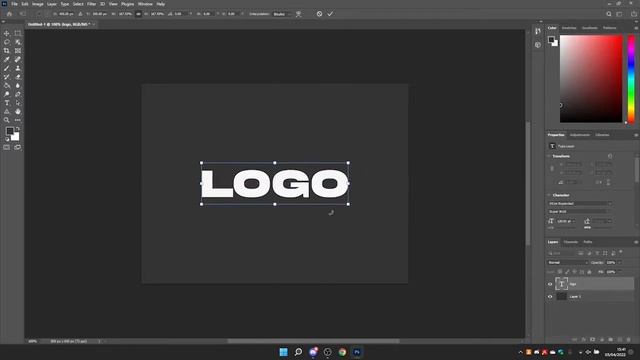
Task: Select the Crop tool
Action: (x=7, y=51)
